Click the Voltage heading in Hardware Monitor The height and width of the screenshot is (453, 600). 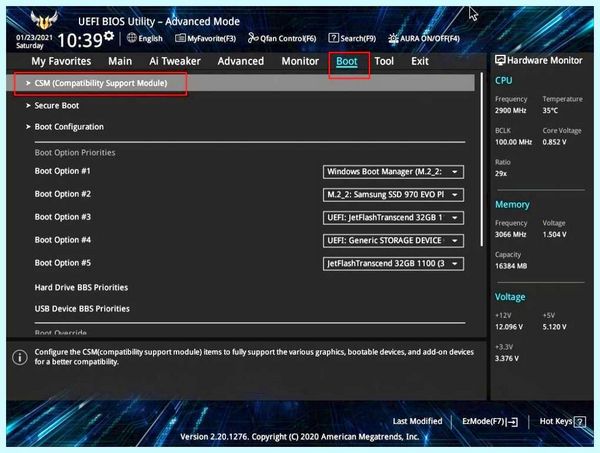coord(510,297)
